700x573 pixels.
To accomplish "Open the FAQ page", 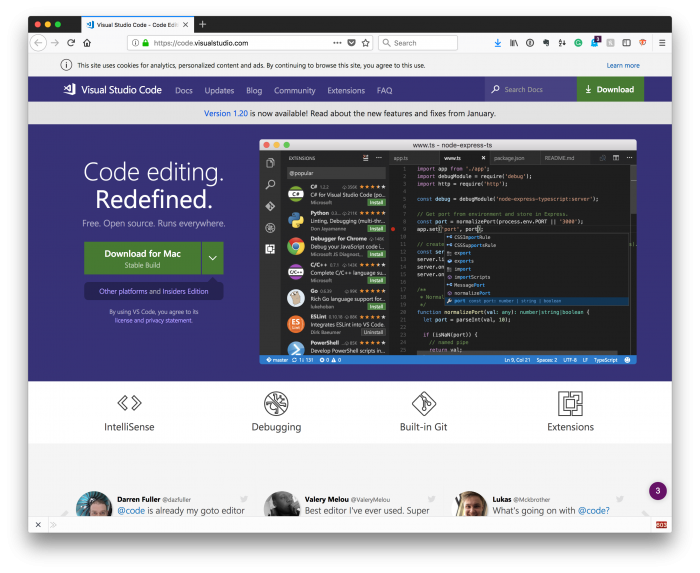I will [x=384, y=91].
